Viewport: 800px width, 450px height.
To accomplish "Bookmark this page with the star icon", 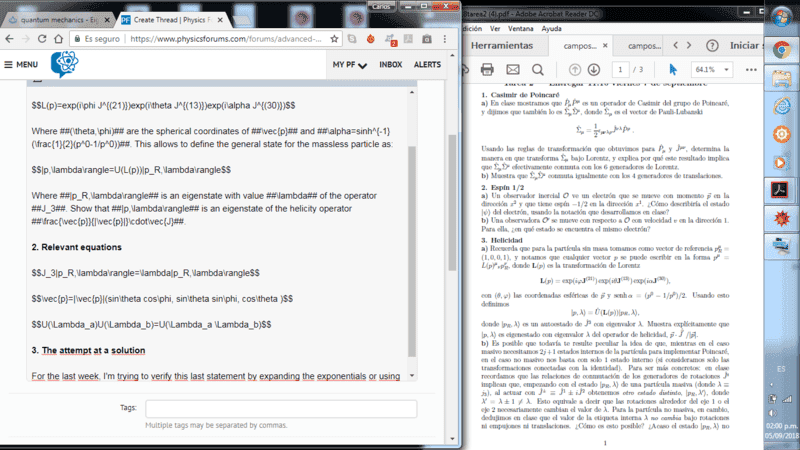I will tap(334, 39).
